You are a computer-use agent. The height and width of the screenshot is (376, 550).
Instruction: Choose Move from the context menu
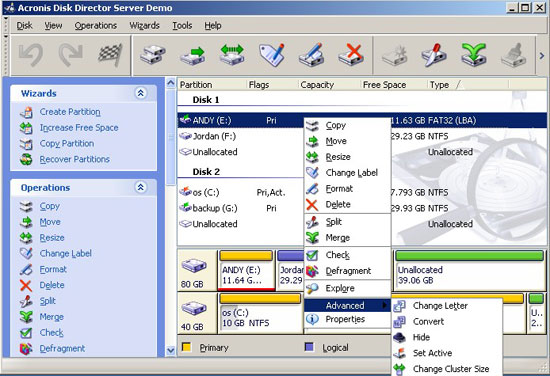[347, 141]
